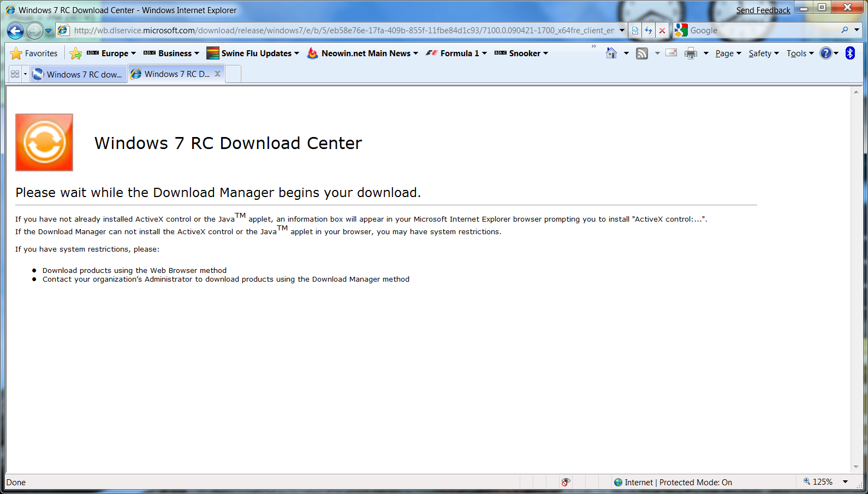Click the pop-up blocker status bar icon
The width and height of the screenshot is (868, 494).
[566, 482]
